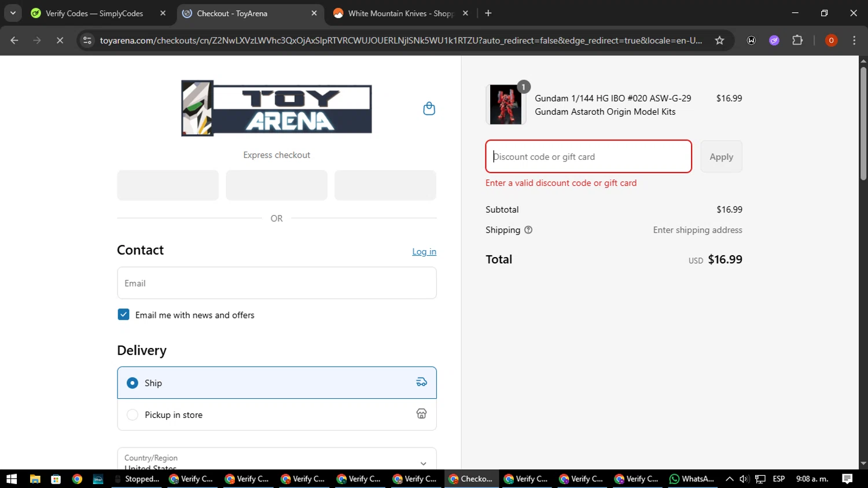This screenshot has height=488, width=868.
Task: Open a new tab with plus button
Action: pyautogui.click(x=488, y=13)
